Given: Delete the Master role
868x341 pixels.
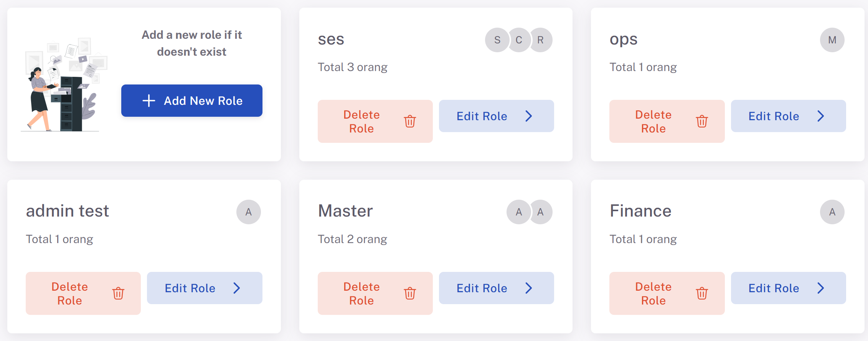Looking at the screenshot, I should tap(375, 293).
